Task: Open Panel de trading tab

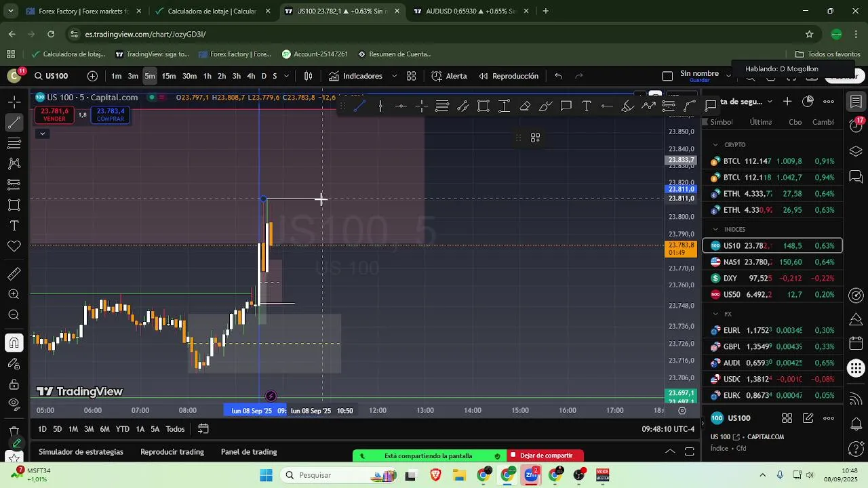Action: [x=249, y=452]
